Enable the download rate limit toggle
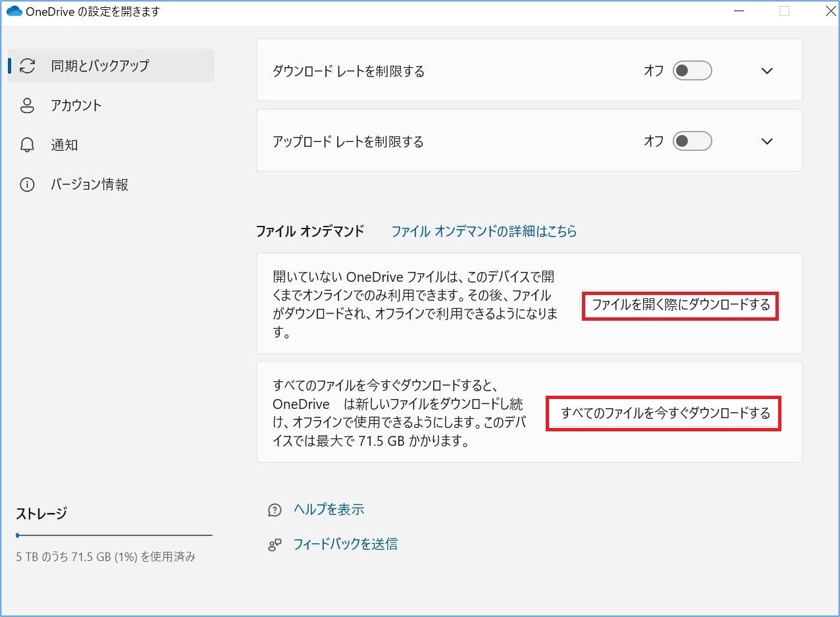The image size is (840, 617). tap(692, 70)
